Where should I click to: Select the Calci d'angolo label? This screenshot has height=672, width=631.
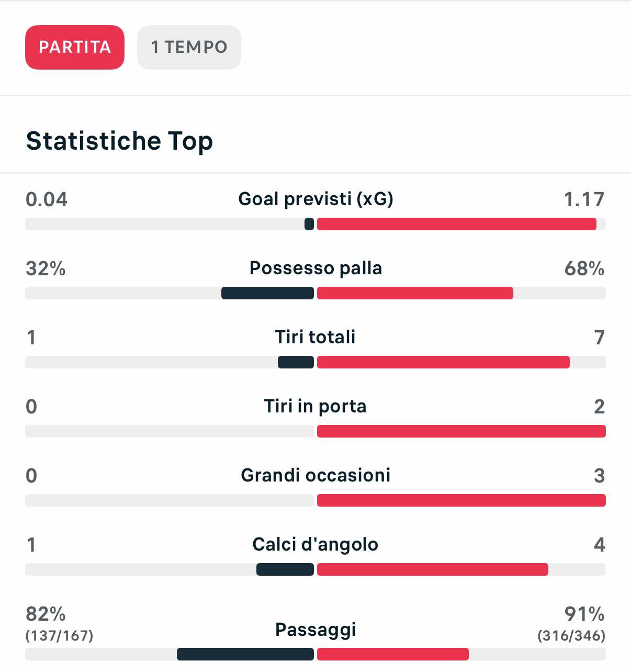315,544
